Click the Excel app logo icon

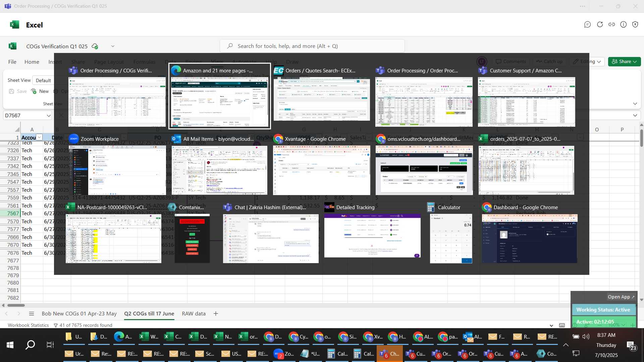(x=14, y=25)
